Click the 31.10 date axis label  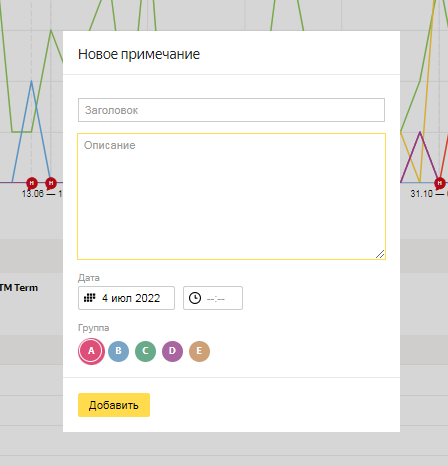point(421,193)
